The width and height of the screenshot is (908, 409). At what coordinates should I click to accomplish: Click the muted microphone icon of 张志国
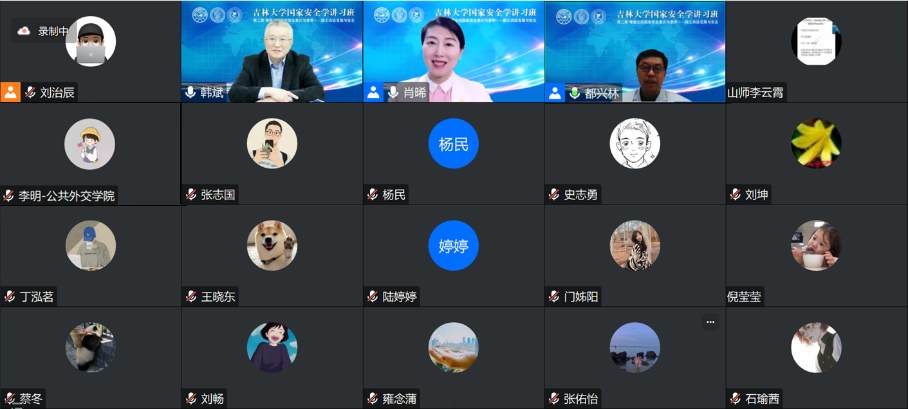[x=191, y=195]
